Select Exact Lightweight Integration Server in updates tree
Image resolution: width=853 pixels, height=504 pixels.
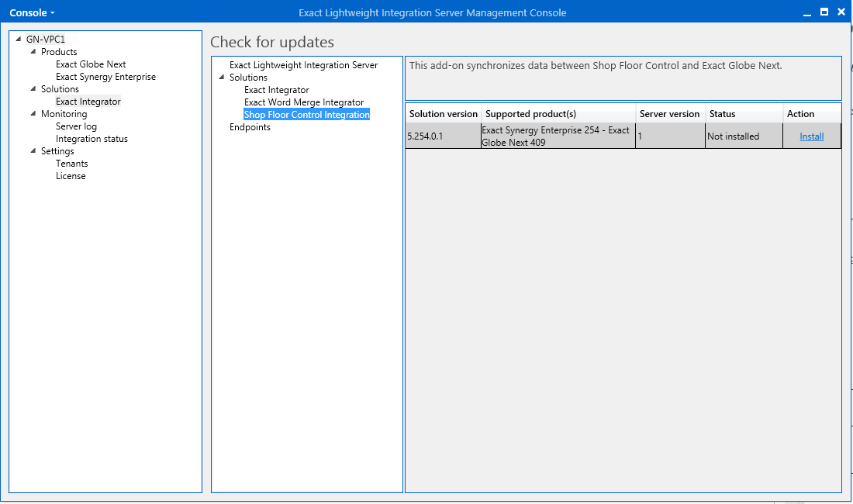click(x=303, y=64)
